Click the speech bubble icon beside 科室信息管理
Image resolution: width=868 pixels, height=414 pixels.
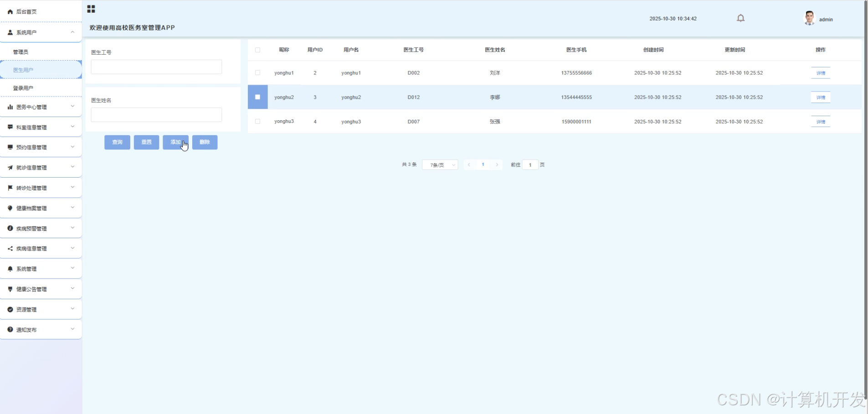click(x=10, y=127)
